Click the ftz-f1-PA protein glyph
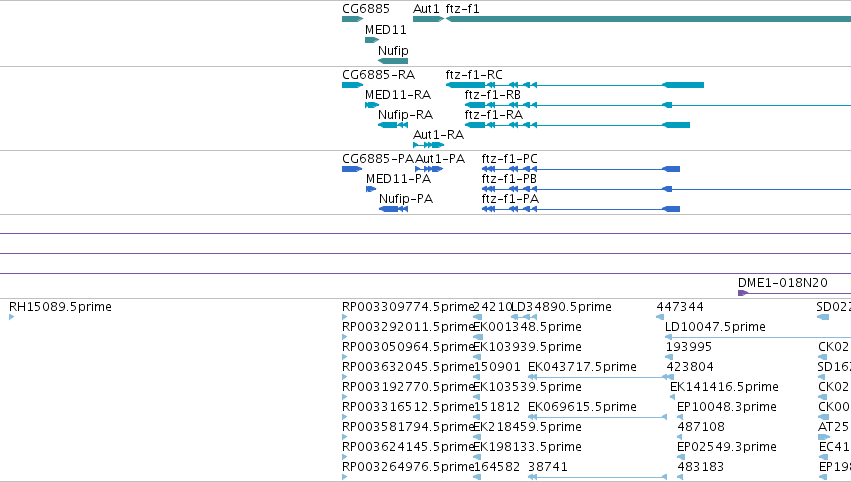The width and height of the screenshot is (851, 482). pos(581,210)
